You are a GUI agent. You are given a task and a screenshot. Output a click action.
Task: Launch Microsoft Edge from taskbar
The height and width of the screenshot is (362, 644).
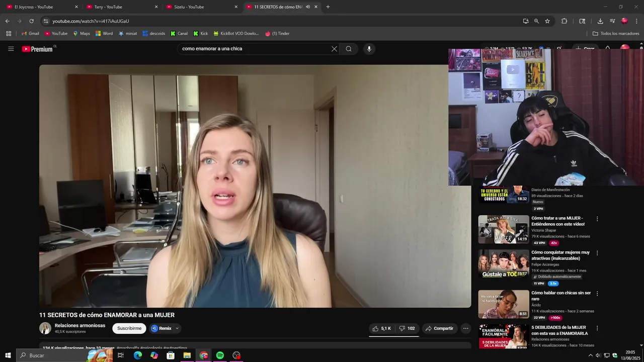click(x=137, y=355)
